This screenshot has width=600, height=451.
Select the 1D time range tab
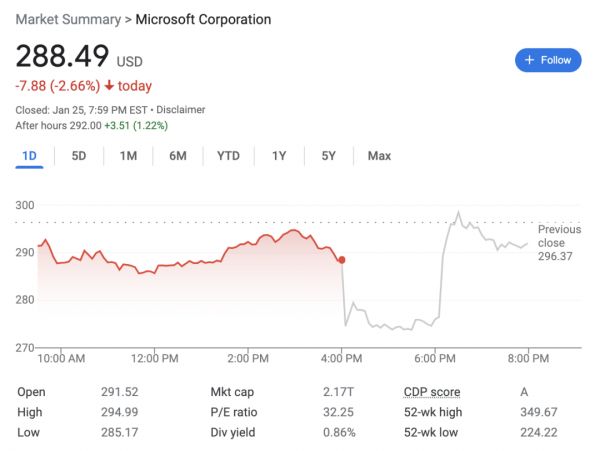pyautogui.click(x=29, y=156)
